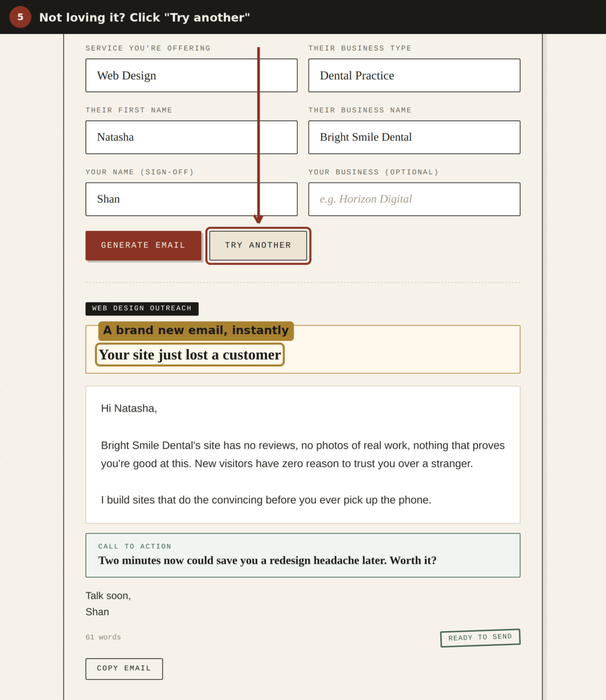Click the Try Another button
606x700 pixels.
258,245
